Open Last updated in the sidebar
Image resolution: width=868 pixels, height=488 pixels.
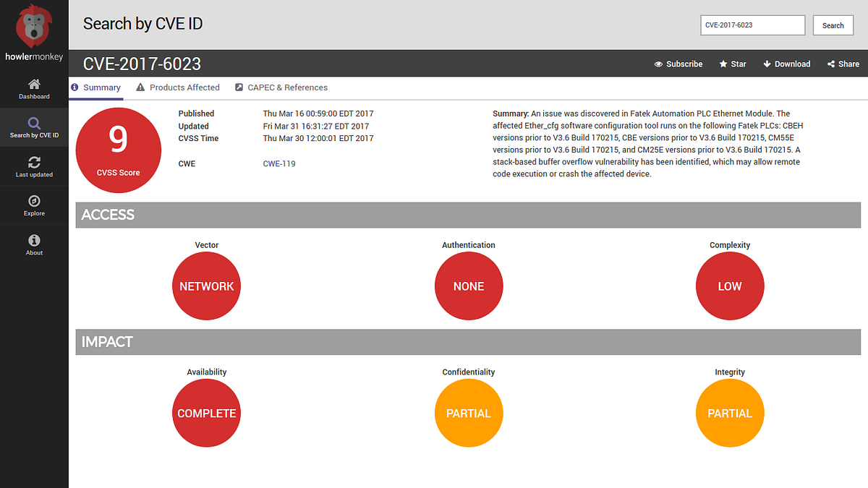tap(34, 167)
